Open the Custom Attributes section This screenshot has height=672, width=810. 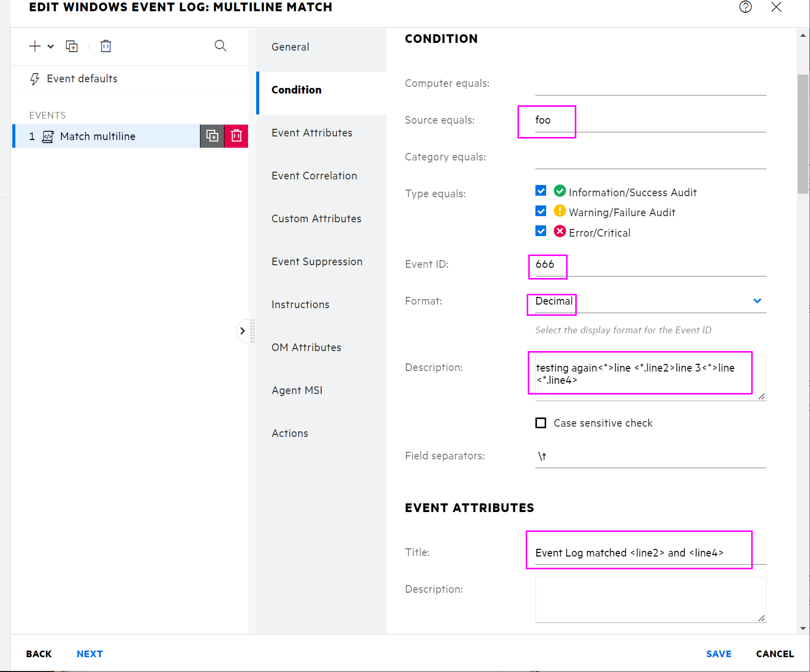[316, 219]
